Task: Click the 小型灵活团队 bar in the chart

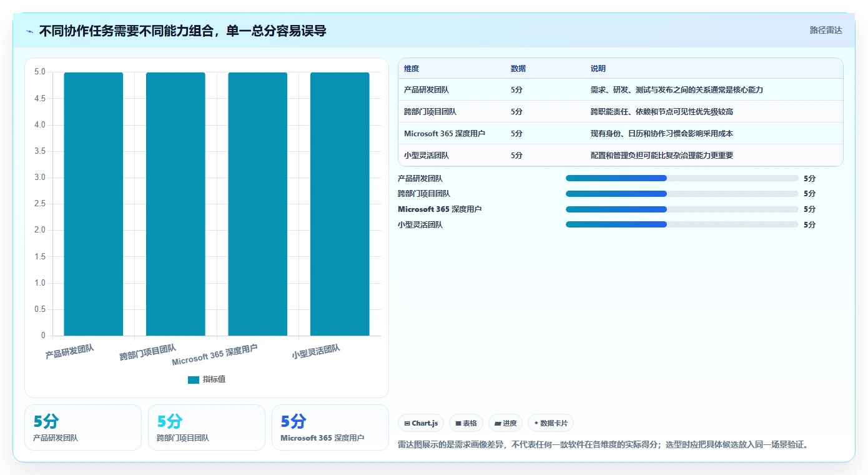Action: coord(340,204)
